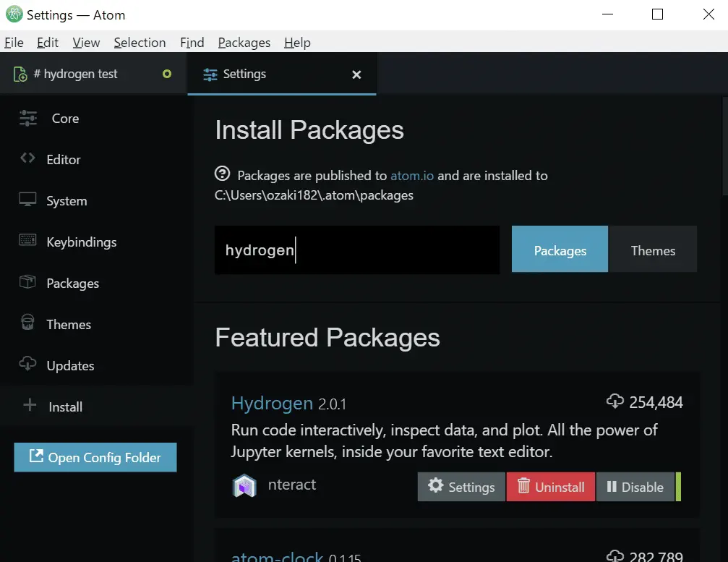Disable the Hydrogen package
The image size is (728, 562).
click(635, 488)
